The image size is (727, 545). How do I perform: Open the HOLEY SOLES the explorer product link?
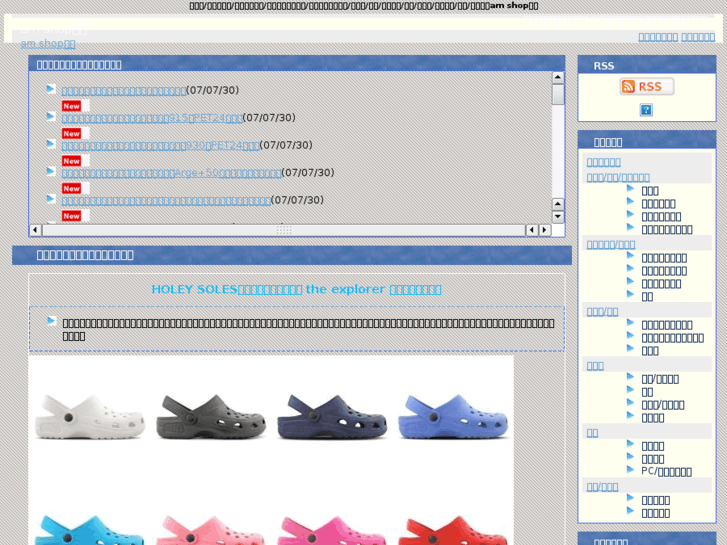[x=296, y=289]
